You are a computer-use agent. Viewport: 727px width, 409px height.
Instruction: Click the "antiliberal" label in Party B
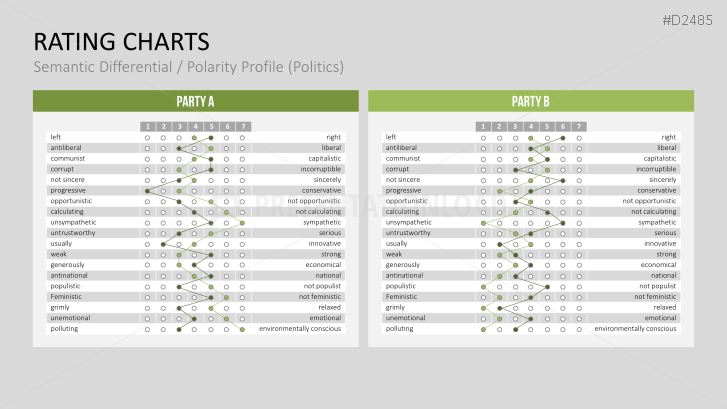click(403, 148)
